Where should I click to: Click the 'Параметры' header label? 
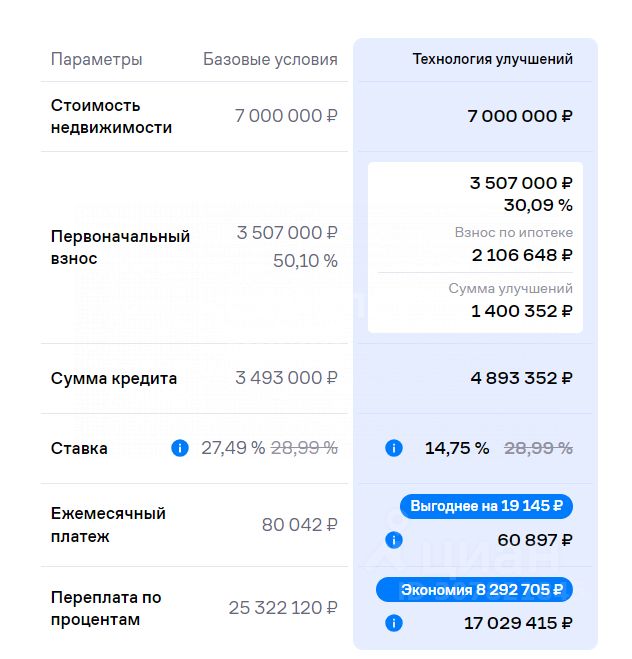pos(97,60)
